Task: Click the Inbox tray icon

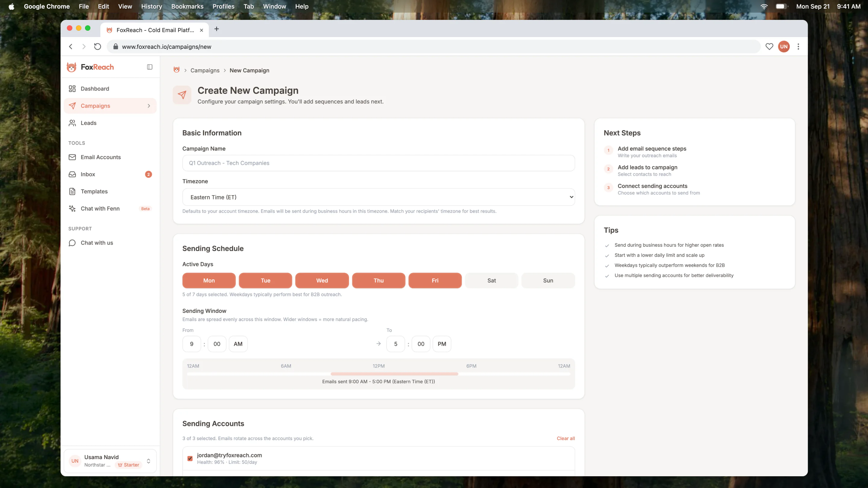Action: click(x=72, y=174)
